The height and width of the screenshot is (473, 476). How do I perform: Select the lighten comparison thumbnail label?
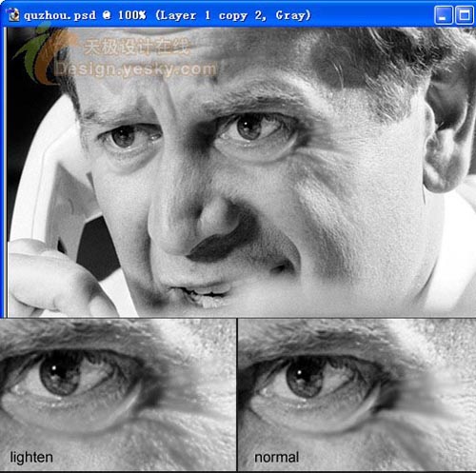[x=31, y=458]
